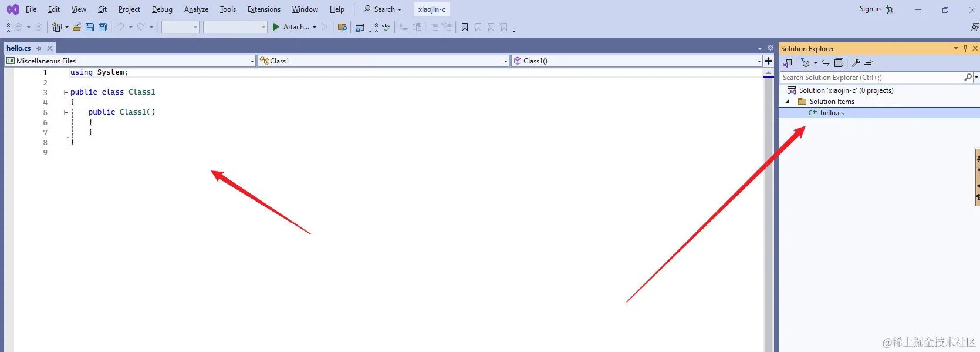Click Sync with Active Document arrows icon
Image resolution: width=980 pixels, height=352 pixels.
tap(826, 63)
